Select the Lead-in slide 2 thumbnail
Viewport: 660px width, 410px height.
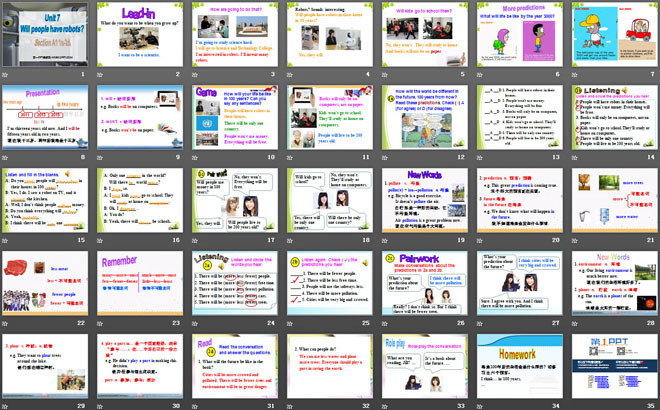pos(140,35)
